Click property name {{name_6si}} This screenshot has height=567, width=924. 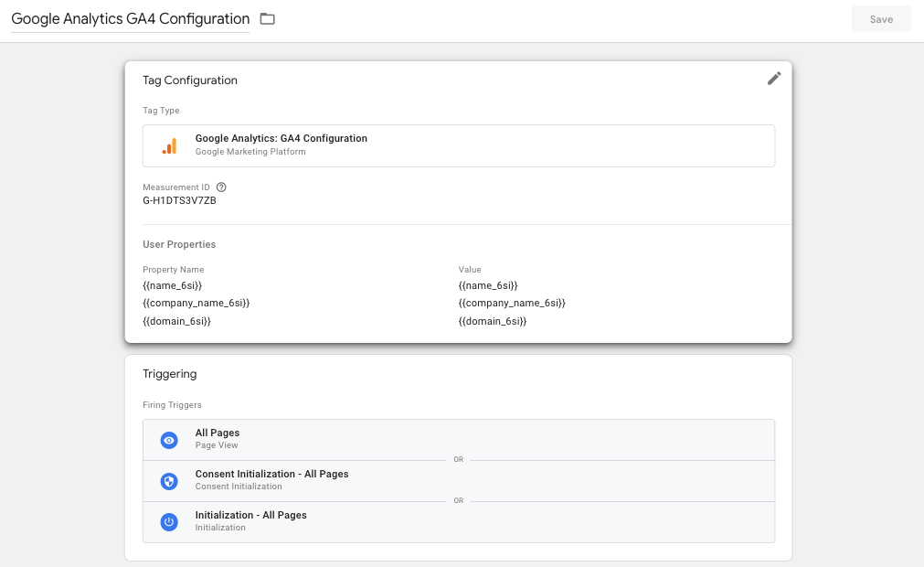[172, 285]
